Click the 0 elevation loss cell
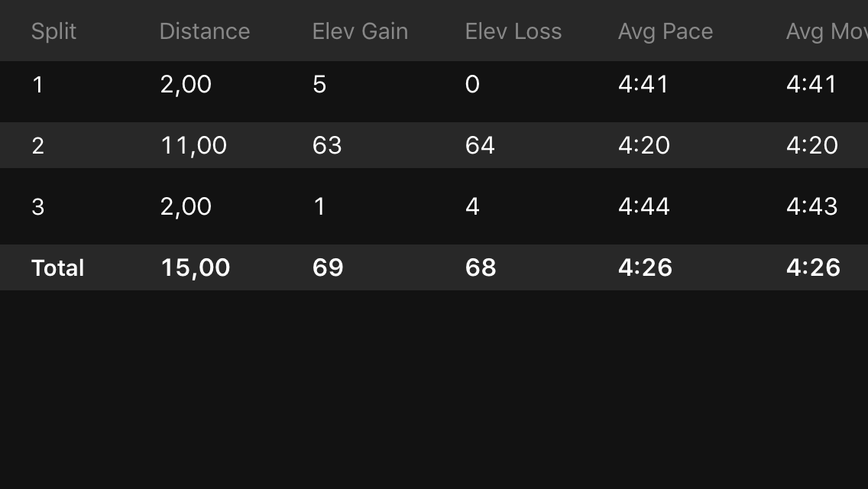The width and height of the screenshot is (868, 489). tap(472, 85)
